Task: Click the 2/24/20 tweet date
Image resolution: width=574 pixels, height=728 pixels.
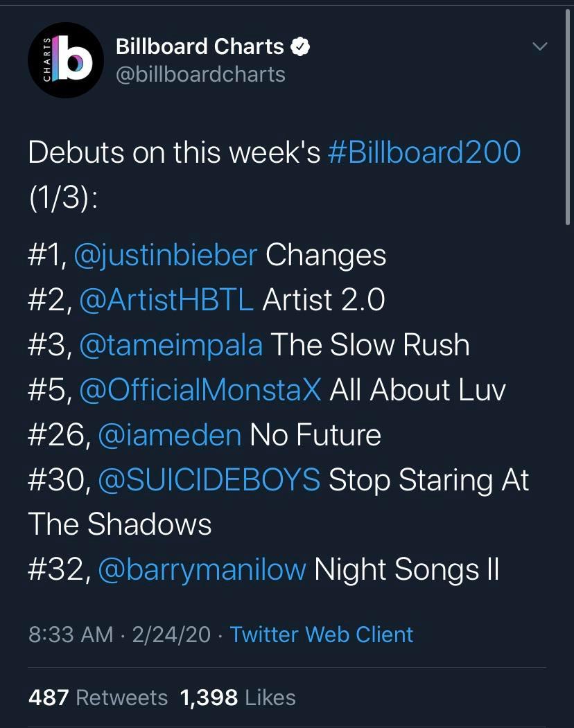Action: [x=169, y=634]
